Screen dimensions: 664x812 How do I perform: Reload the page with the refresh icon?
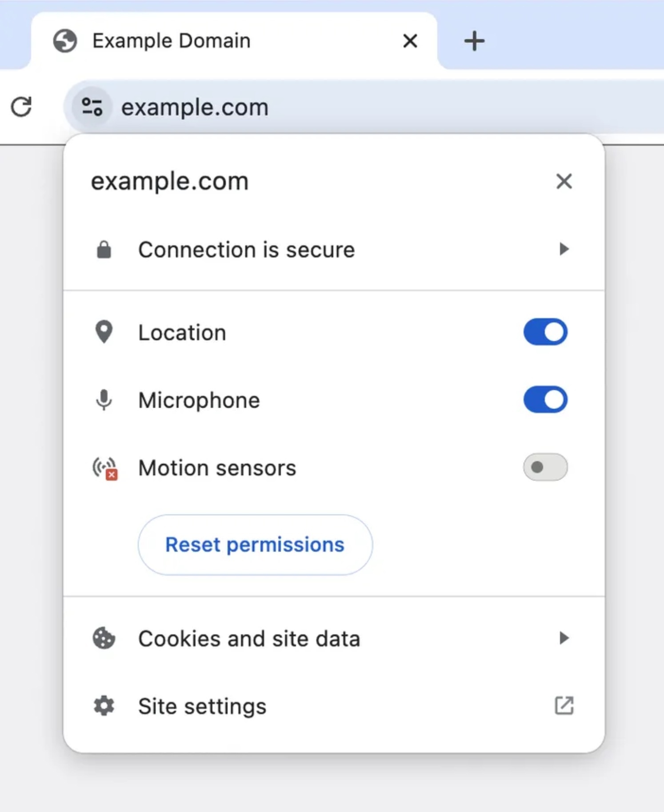tap(21, 107)
